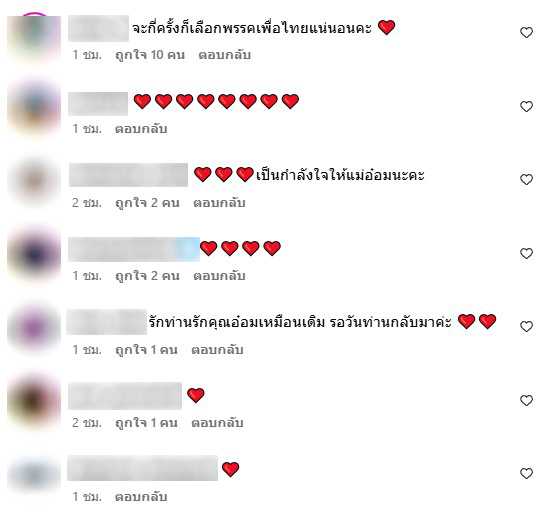Open blurred username on four-hearts comment

coord(134,249)
